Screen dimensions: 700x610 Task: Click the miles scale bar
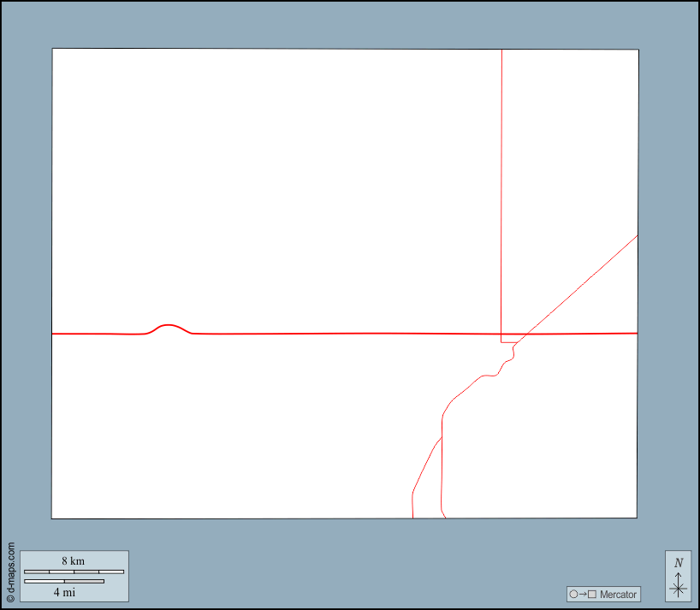click(x=64, y=582)
